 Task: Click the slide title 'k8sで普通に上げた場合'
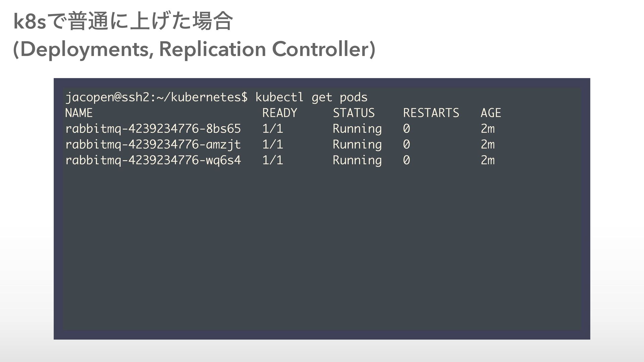(122, 22)
